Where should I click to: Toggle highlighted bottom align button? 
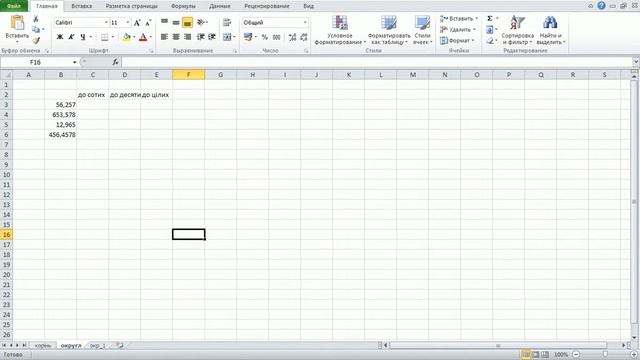(x=187, y=22)
